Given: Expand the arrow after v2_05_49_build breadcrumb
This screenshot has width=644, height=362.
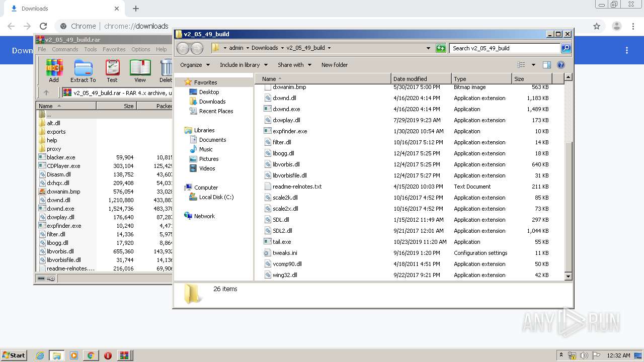Looking at the screenshot, I should pos(329,48).
